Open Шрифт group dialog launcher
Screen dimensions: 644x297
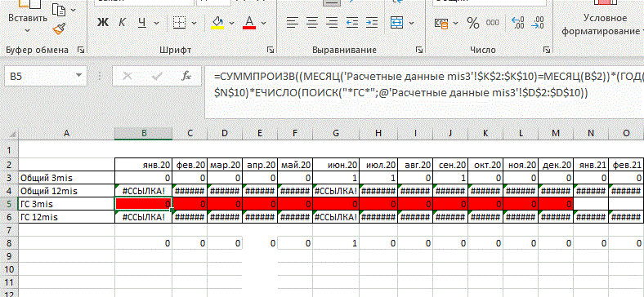(x=271, y=50)
